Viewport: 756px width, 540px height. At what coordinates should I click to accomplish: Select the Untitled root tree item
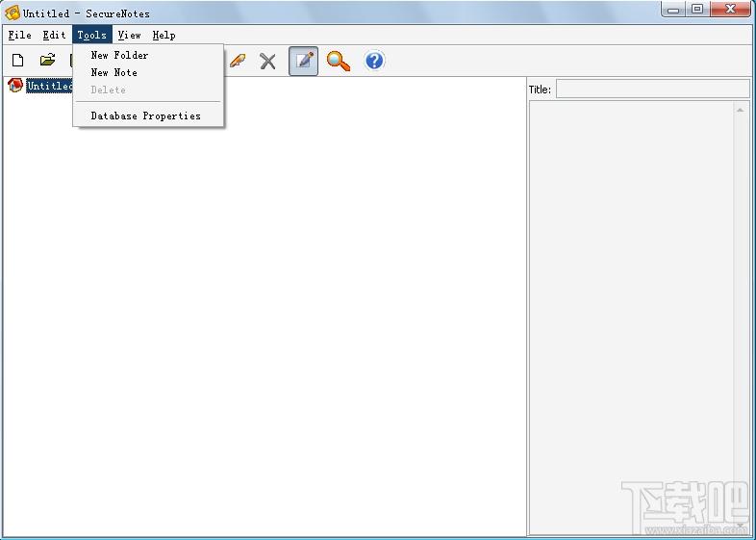click(50, 86)
